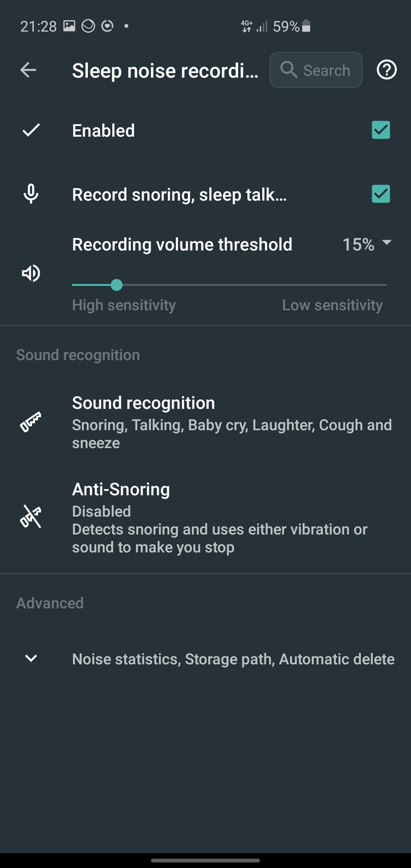Toggle Record snoring, sleep talk checkbox
The width and height of the screenshot is (411, 868).
(381, 194)
